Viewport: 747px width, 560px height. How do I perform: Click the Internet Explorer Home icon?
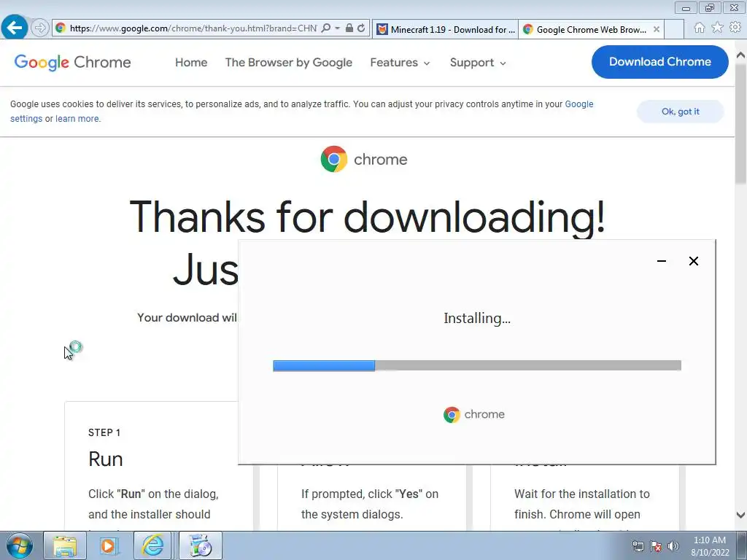point(700,28)
